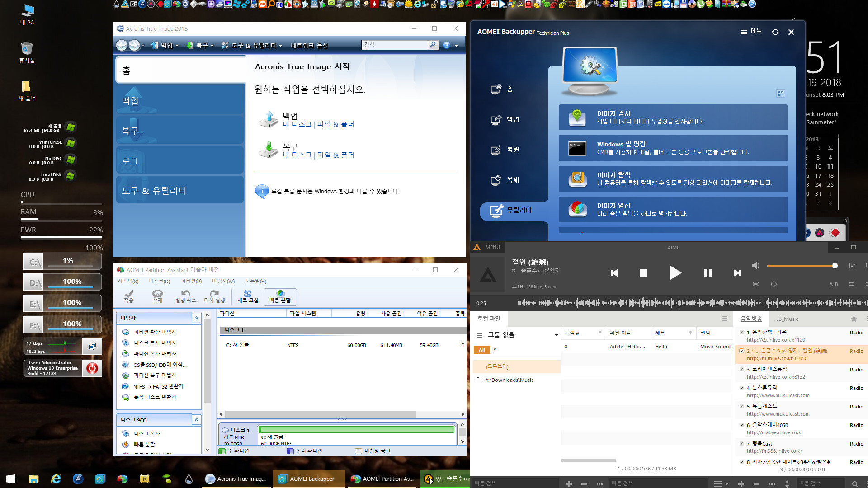Adjust AIMP volume slider
Image resolution: width=868 pixels, height=488 pixels.
point(802,266)
